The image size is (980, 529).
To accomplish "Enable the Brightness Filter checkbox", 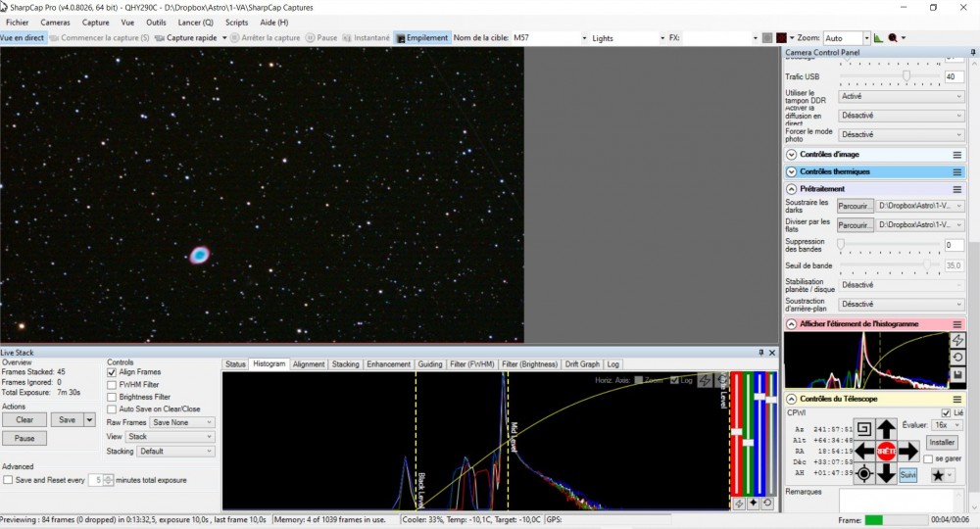I will (112, 397).
